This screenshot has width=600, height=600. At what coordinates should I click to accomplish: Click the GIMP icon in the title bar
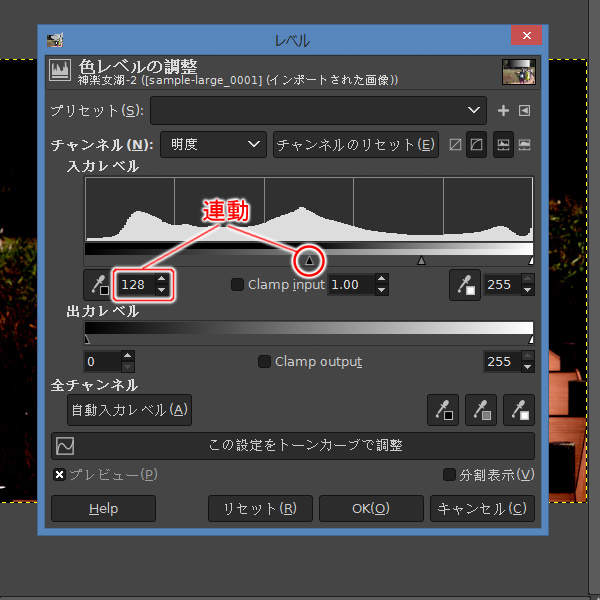(x=55, y=40)
